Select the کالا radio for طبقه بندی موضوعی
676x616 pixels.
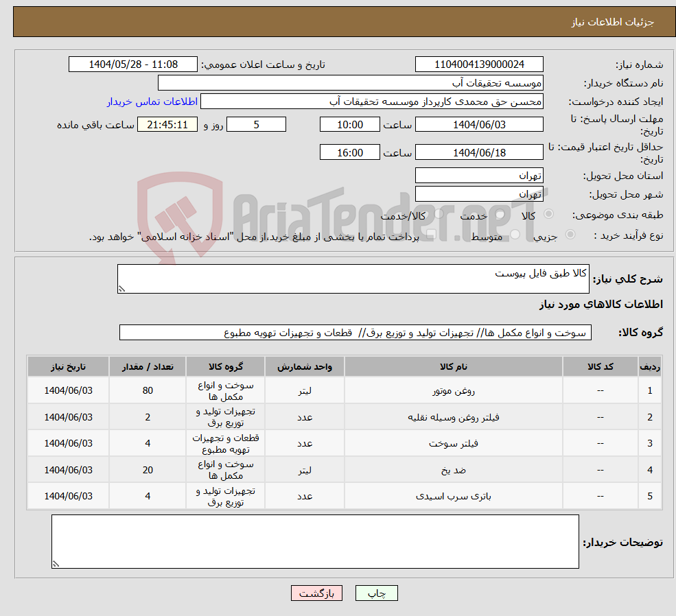pyautogui.click(x=548, y=214)
